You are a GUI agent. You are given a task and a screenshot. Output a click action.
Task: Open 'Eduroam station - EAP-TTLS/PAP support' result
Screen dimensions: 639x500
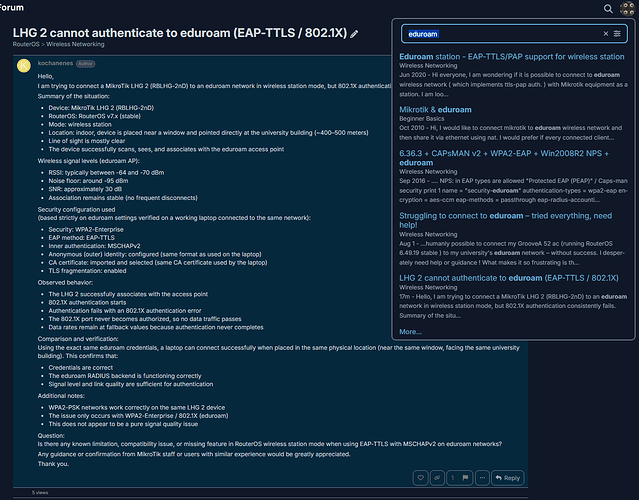tap(511, 57)
